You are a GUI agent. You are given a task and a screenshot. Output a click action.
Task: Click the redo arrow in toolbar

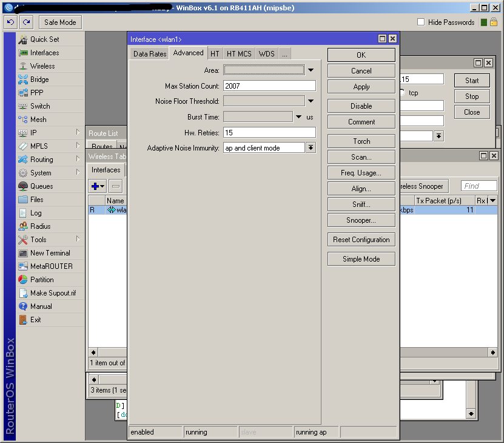click(26, 22)
